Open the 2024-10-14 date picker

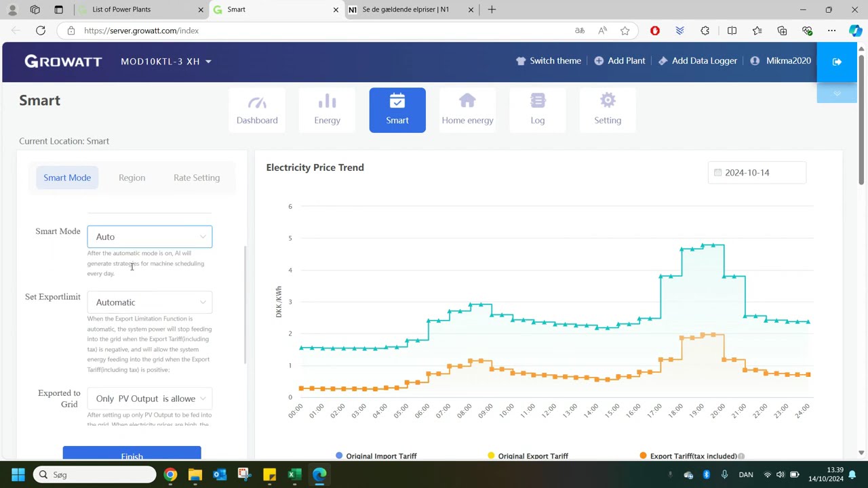tap(757, 173)
